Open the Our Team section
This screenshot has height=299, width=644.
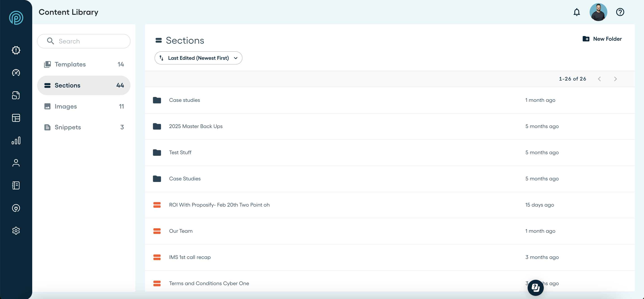pyautogui.click(x=390, y=231)
